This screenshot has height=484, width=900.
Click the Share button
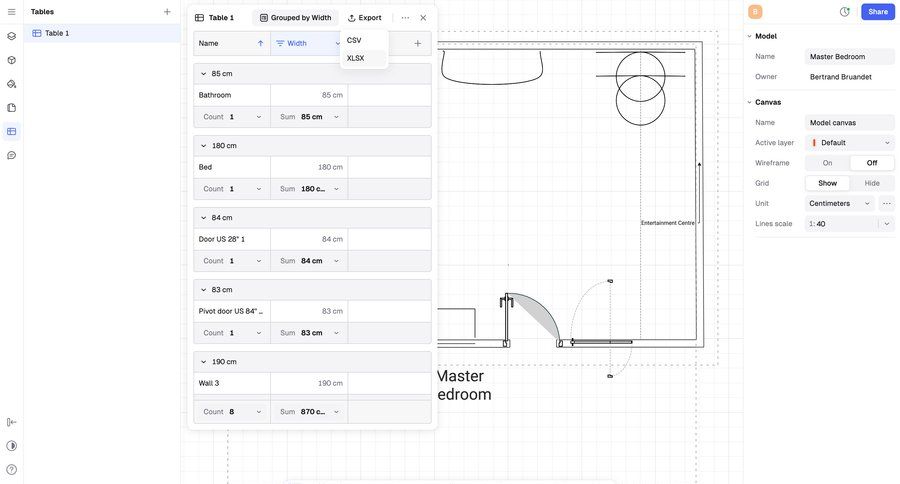(x=877, y=12)
